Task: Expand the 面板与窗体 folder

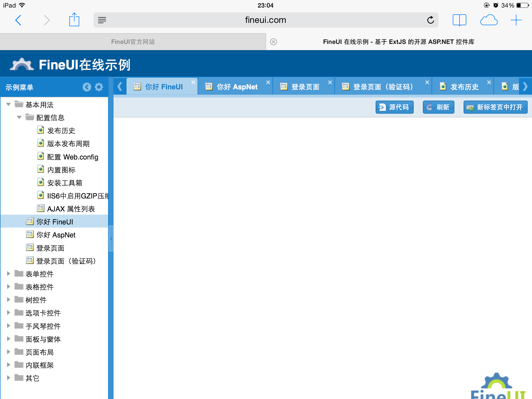Action: [x=9, y=339]
